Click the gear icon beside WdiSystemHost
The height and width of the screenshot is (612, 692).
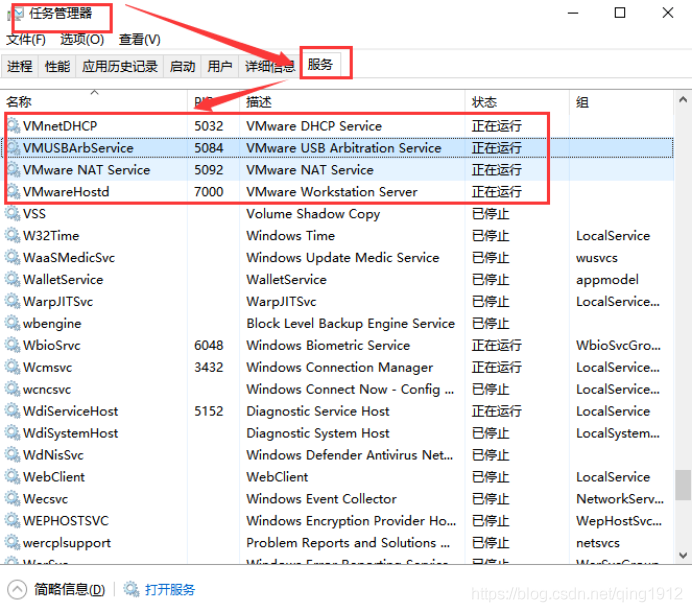pyautogui.click(x=13, y=433)
